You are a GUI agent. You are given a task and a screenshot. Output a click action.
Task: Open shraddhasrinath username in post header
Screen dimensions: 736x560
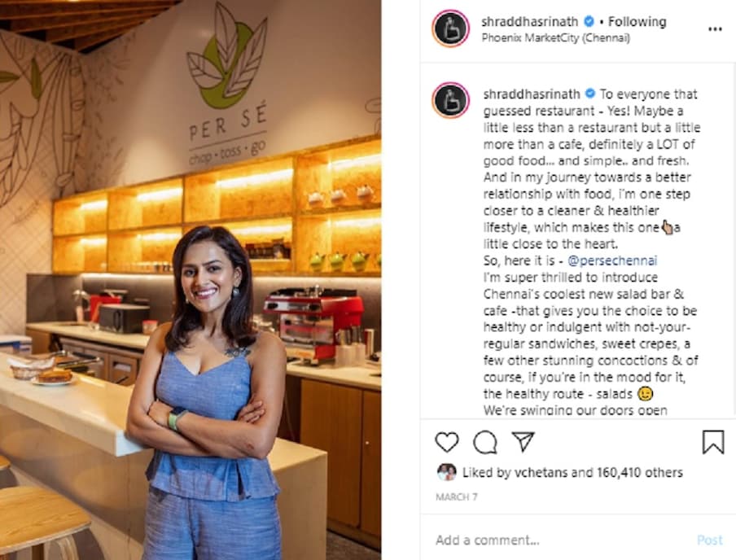pos(529,22)
